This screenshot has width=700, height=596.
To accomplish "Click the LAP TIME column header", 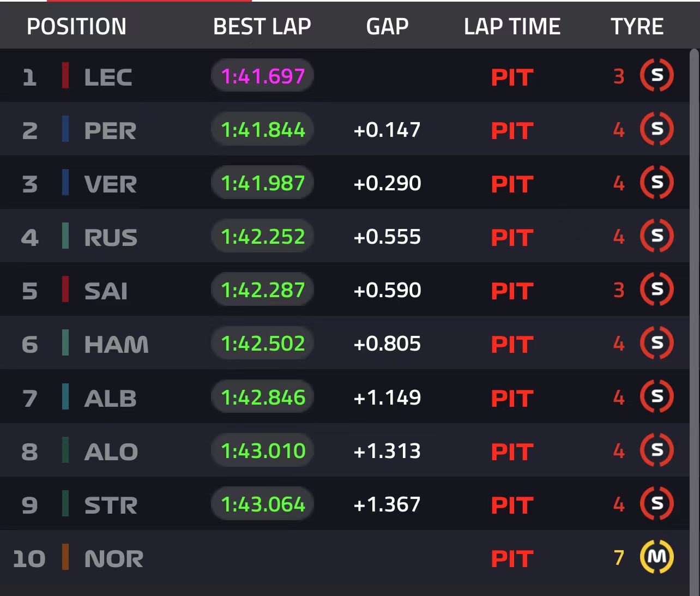I will (512, 27).
